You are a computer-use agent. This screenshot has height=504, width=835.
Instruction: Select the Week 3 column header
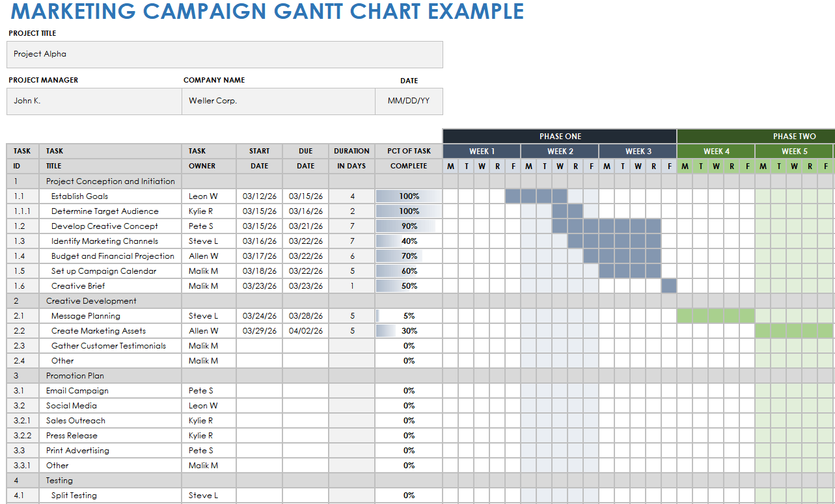tap(638, 152)
